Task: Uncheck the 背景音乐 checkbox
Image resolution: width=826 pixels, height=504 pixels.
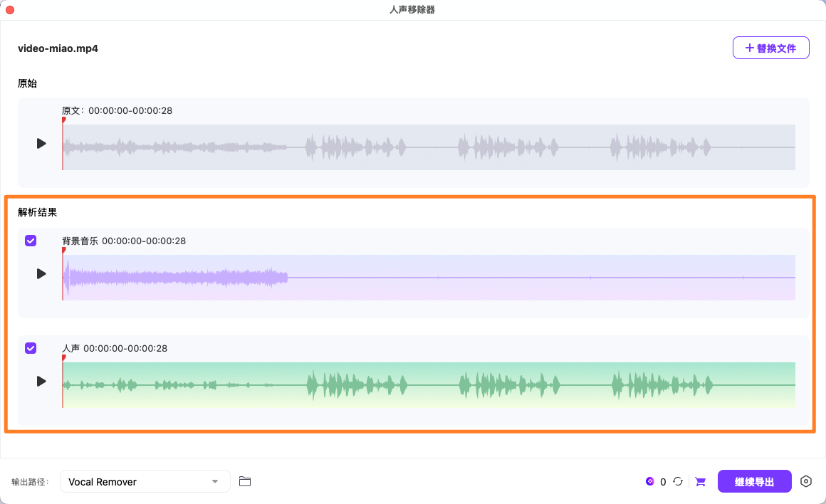Action: click(x=31, y=241)
